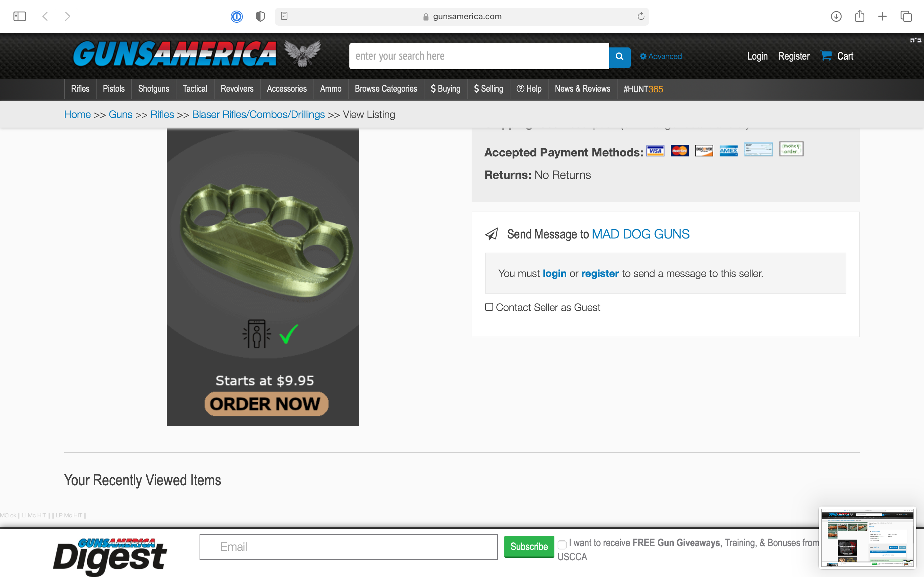Click the privacy shield icon
This screenshot has height=577, width=924.
tap(260, 16)
